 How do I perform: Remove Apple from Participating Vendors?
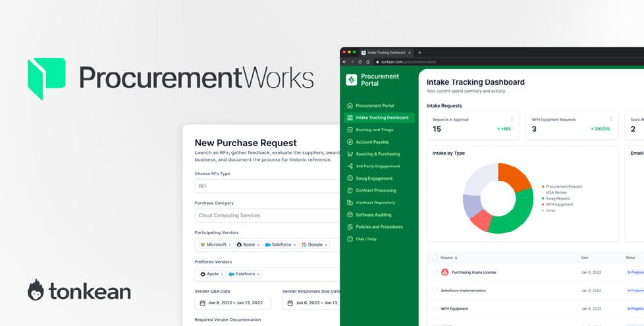tap(258, 245)
